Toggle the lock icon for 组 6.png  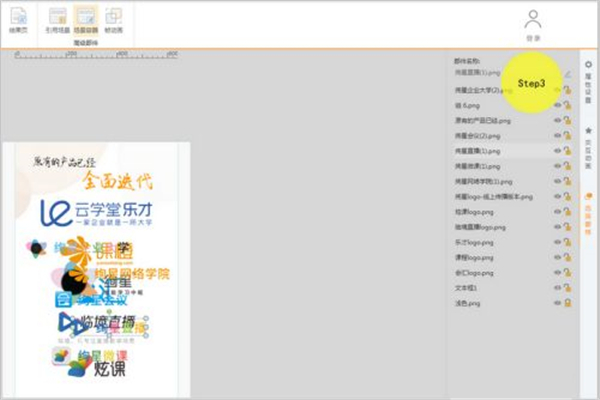(567, 105)
